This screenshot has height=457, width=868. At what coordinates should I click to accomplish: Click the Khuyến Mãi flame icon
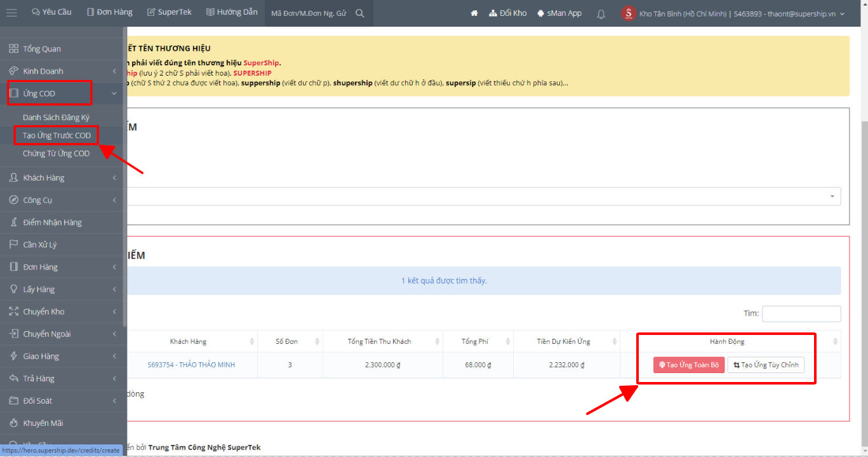13,423
